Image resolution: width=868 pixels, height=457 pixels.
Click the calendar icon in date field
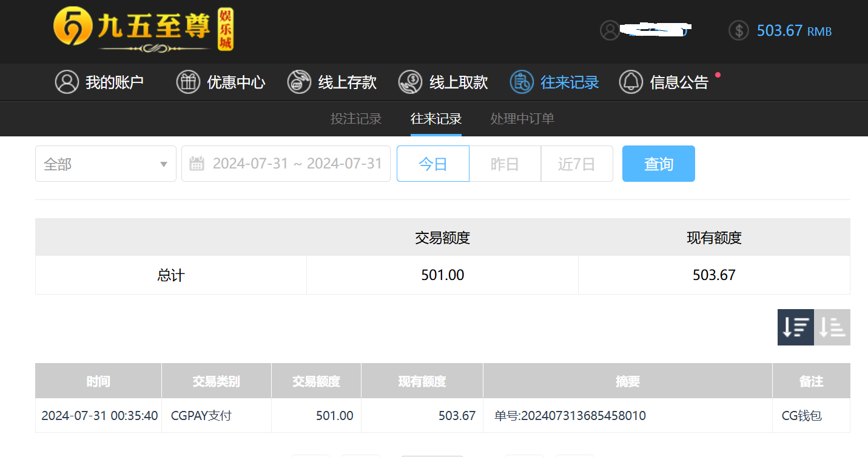197,164
